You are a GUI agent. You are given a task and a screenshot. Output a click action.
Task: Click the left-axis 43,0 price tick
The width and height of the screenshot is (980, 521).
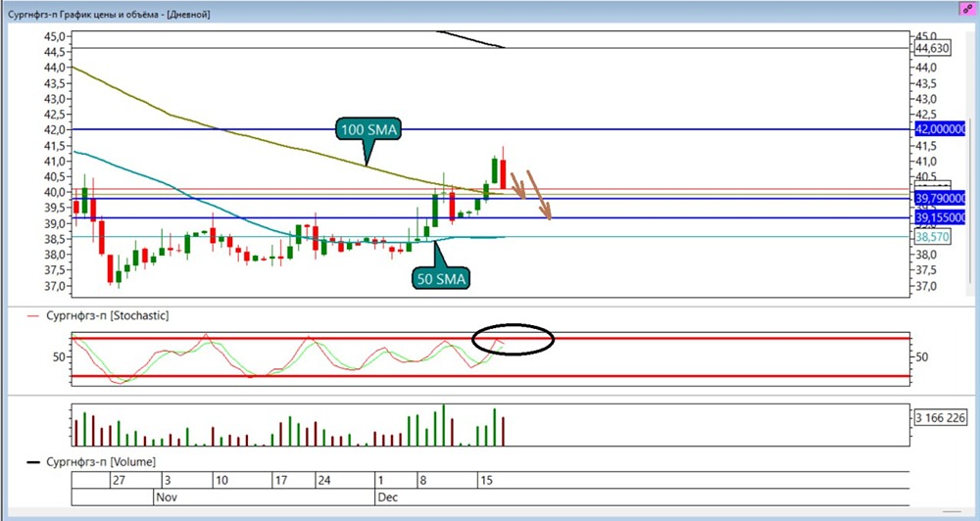pos(54,99)
